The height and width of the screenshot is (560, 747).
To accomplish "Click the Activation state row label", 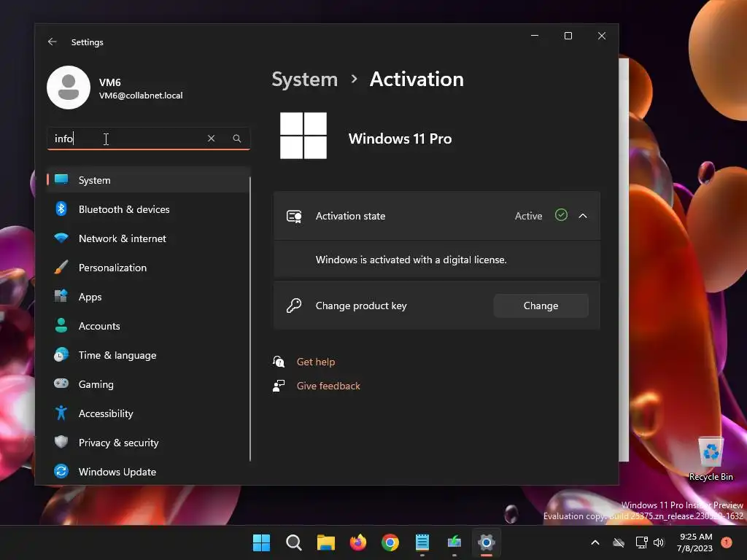I will tap(350, 216).
